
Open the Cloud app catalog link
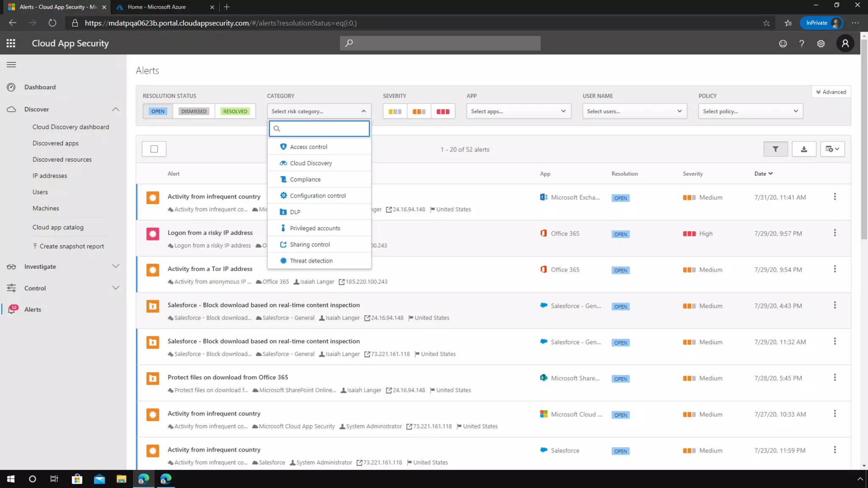click(x=58, y=227)
